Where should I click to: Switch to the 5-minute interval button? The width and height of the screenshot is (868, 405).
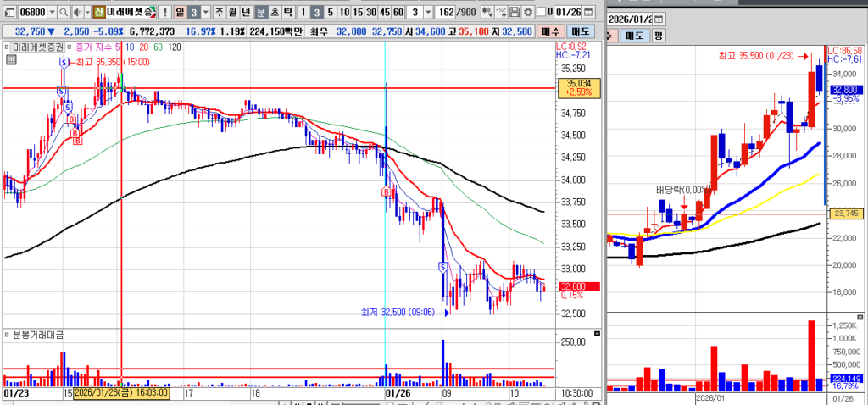pyautogui.click(x=331, y=13)
